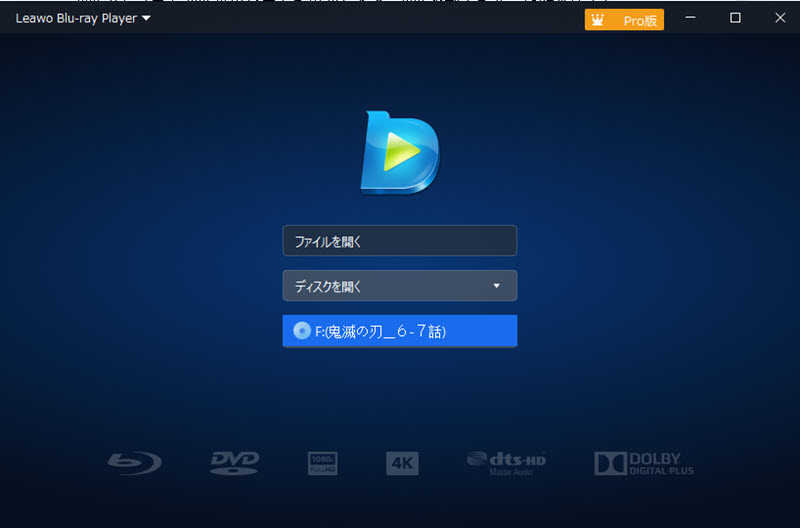This screenshot has height=528, width=800.
Task: Close the Leawo Blu-ray Player window
Action: pyautogui.click(x=779, y=18)
